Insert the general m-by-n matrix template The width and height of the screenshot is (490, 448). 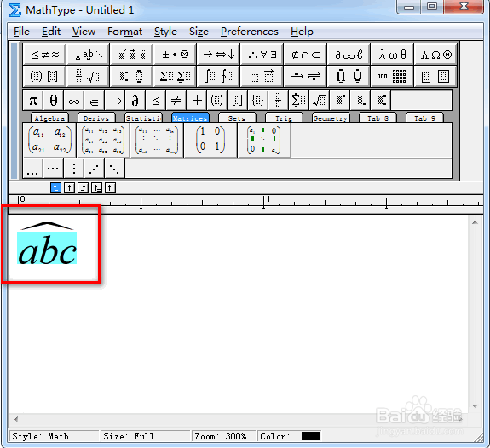[x=157, y=140]
